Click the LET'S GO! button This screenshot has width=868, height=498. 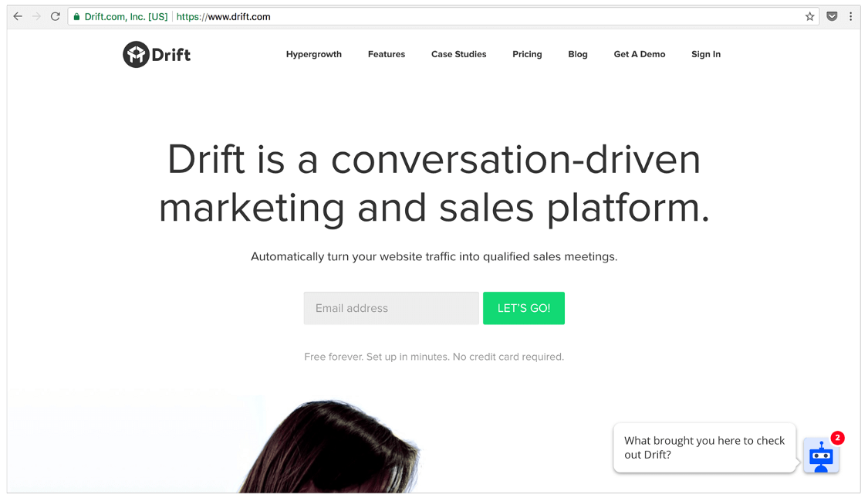click(524, 308)
